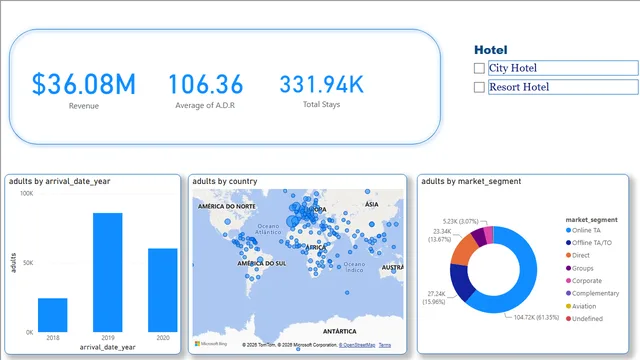Image resolution: width=640 pixels, height=360 pixels.
Task: Select the purple Groups donut segment
Action: (x=478, y=237)
